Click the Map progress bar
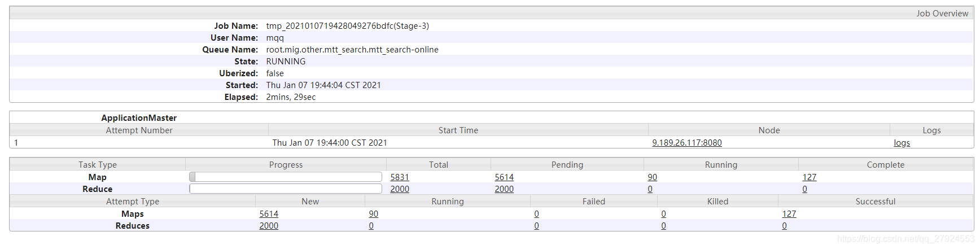Image resolution: width=980 pixels, height=249 pixels. tap(286, 177)
